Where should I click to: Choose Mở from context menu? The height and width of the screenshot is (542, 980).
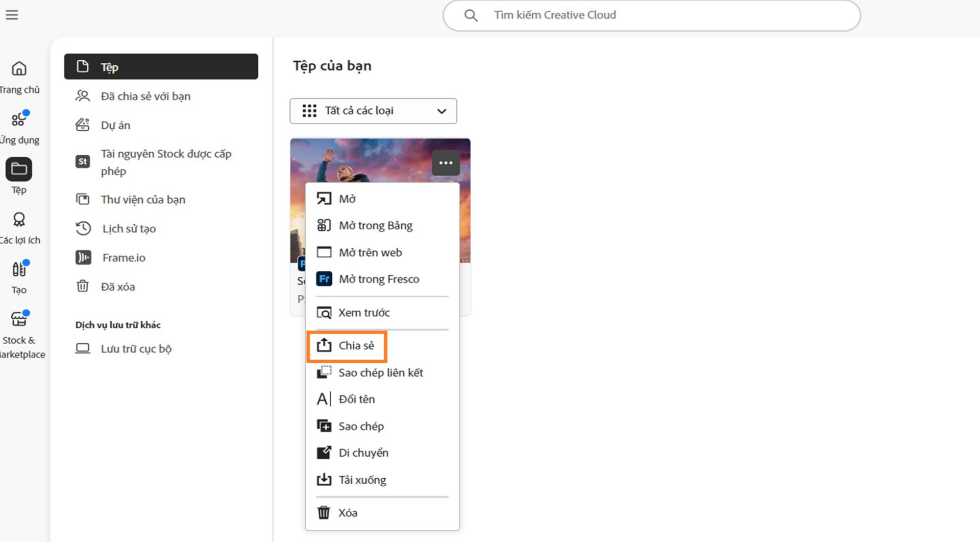click(x=382, y=199)
